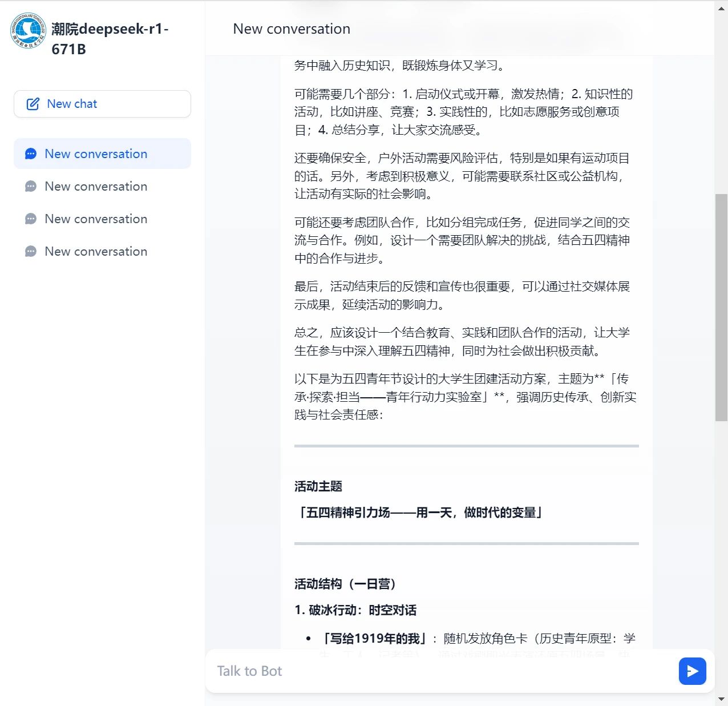Click the scrollbar up arrow
The height and width of the screenshot is (706, 728).
point(722,7)
